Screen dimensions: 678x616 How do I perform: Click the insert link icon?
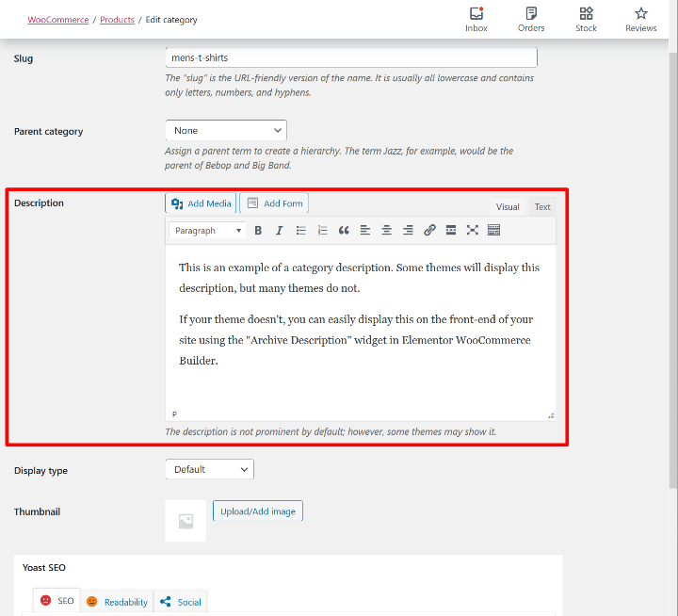pyautogui.click(x=429, y=231)
